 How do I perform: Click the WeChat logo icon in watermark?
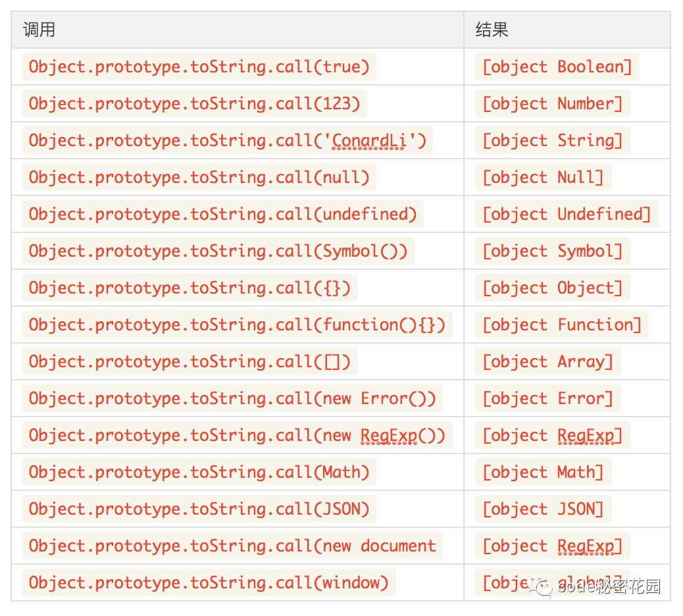coord(541,586)
